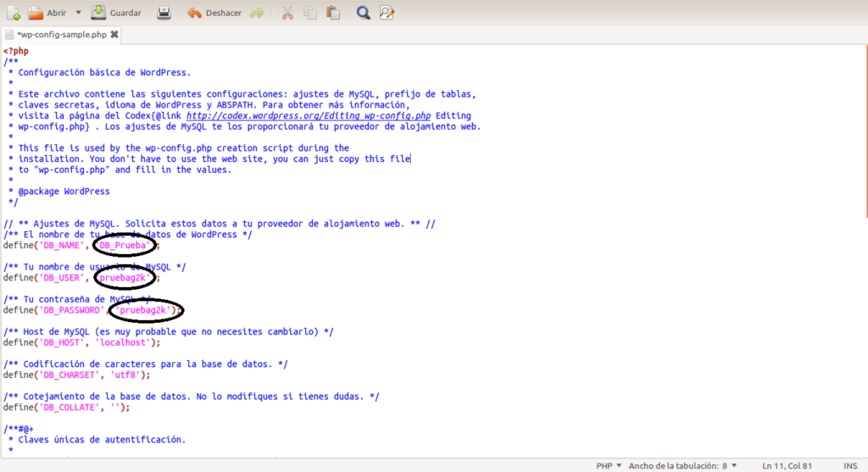Click the print icon in toolbar

coord(164,12)
